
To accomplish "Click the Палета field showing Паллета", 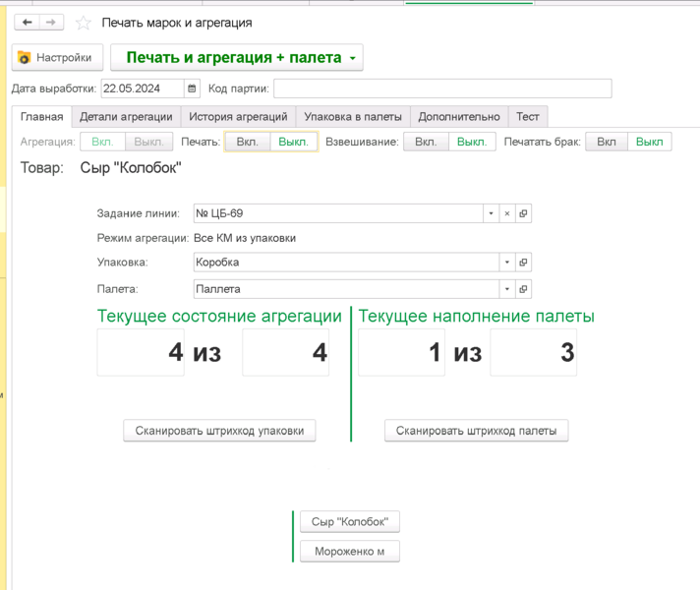I will coord(346,289).
